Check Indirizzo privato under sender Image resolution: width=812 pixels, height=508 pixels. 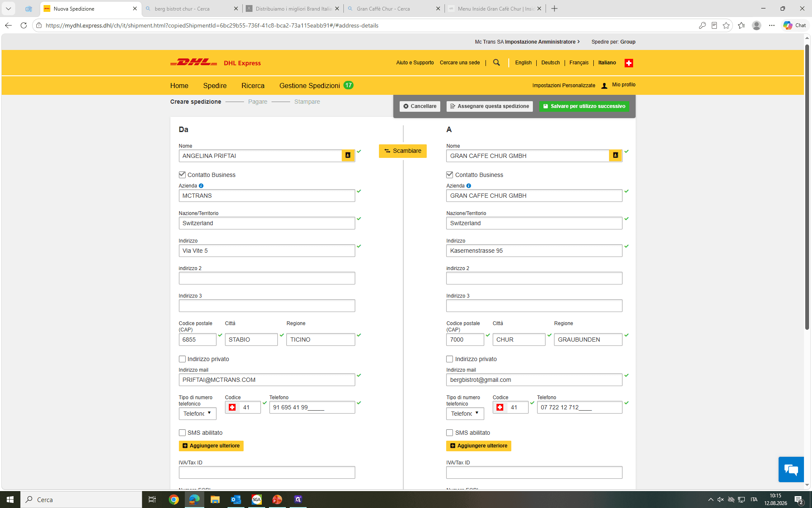(x=182, y=359)
